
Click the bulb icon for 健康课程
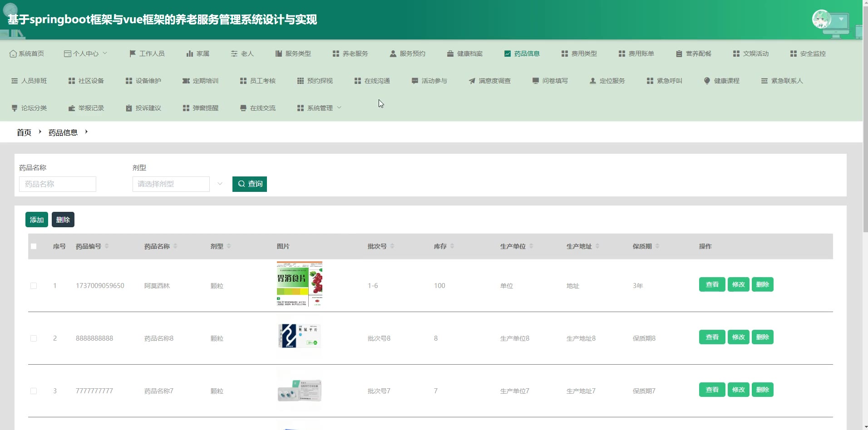[707, 81]
